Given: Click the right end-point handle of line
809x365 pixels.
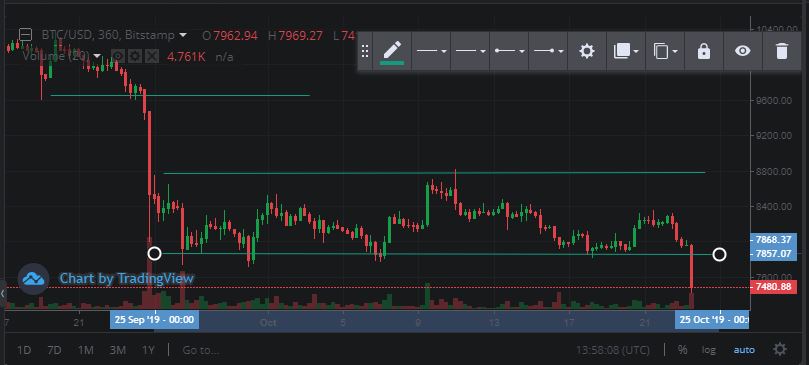Looking at the screenshot, I should click(x=719, y=254).
